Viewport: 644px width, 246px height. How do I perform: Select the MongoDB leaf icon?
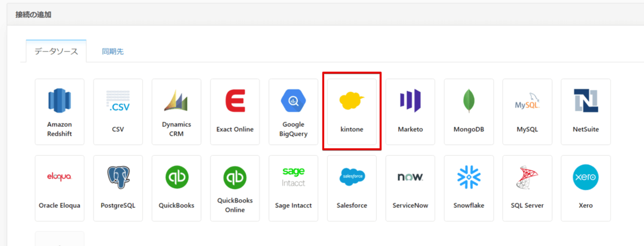pos(469,101)
